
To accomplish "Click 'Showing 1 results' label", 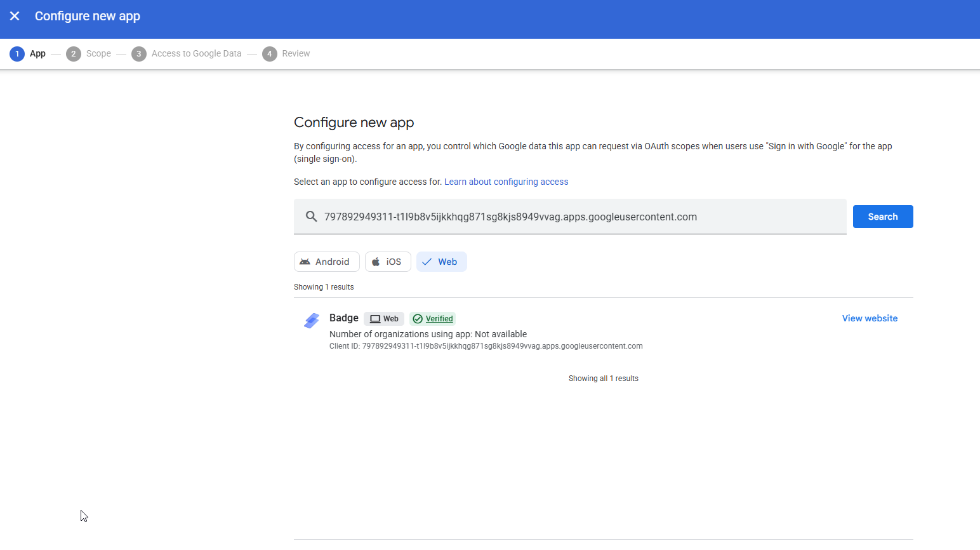I will tap(324, 287).
